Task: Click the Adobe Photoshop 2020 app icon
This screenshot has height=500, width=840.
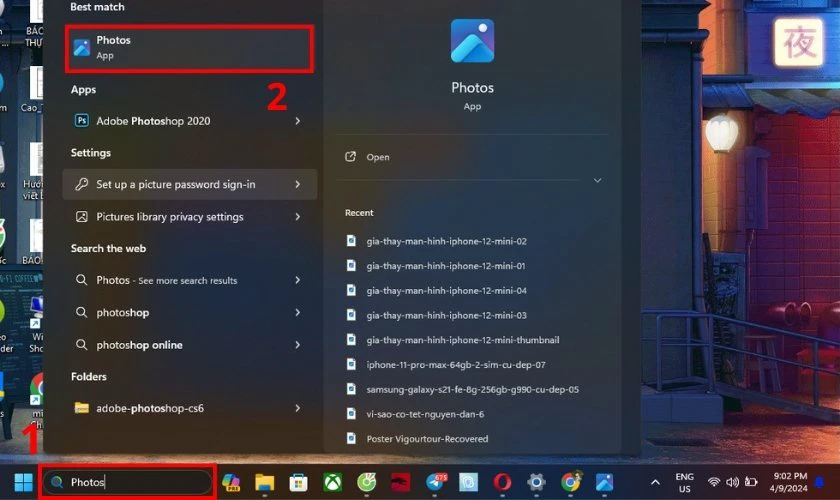Action: point(81,121)
